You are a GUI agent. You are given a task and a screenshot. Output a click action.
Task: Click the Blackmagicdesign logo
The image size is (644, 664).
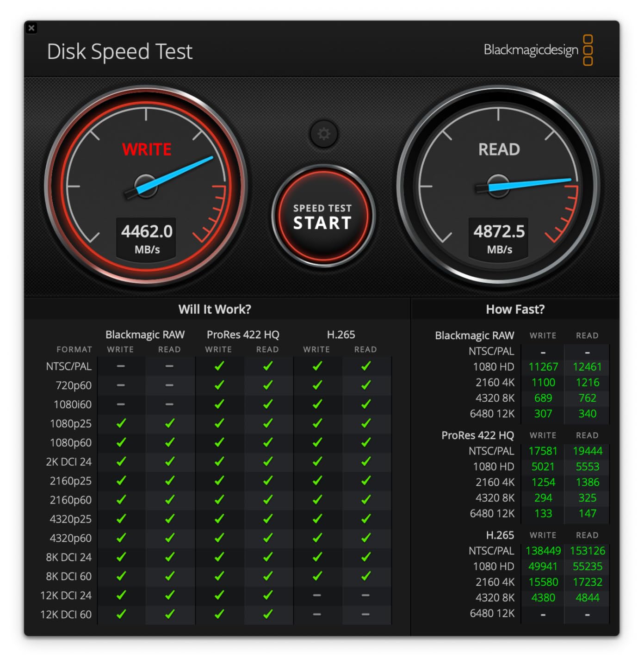[x=538, y=50]
